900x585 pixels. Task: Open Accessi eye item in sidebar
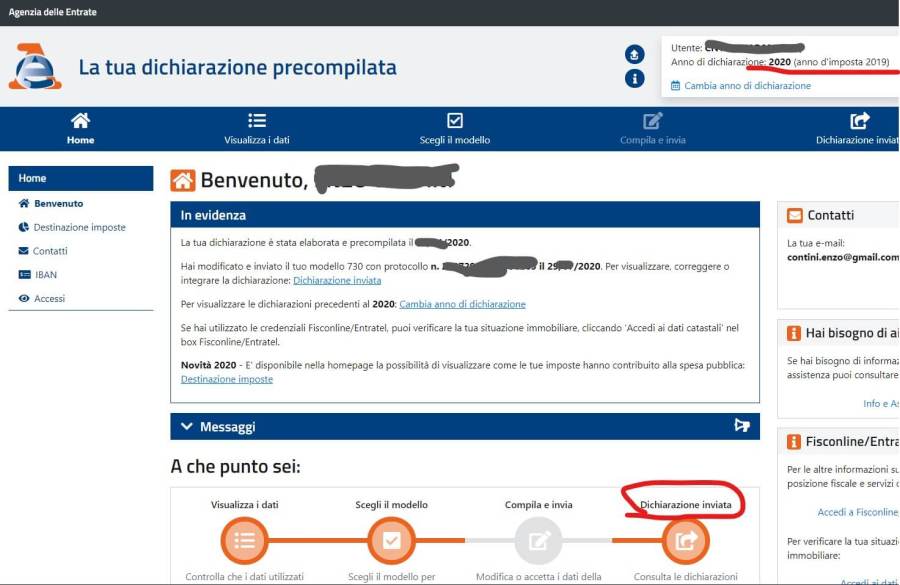(42, 299)
